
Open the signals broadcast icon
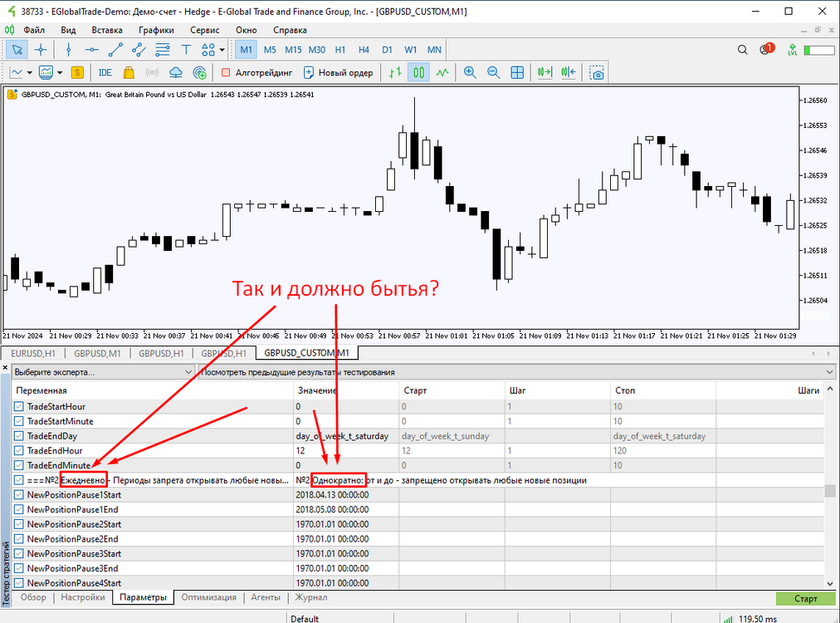tap(152, 72)
